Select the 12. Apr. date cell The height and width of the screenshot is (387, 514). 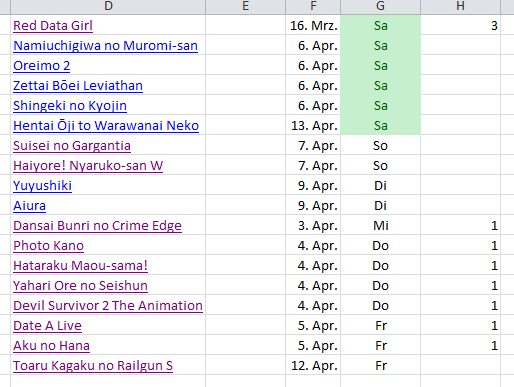(313, 366)
